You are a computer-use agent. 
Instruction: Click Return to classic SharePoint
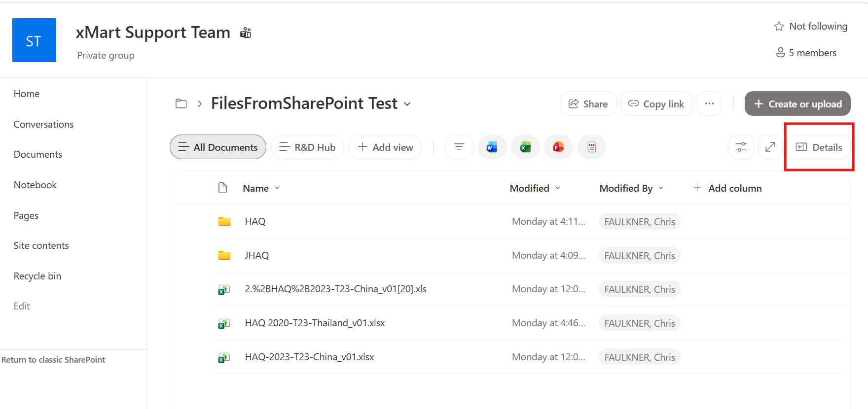[53, 360]
